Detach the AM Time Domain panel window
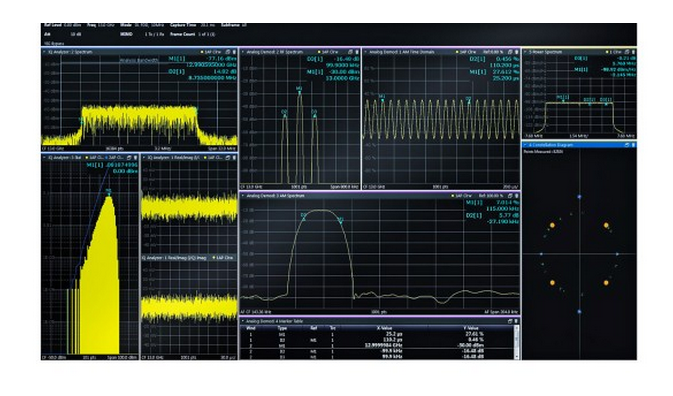This screenshot has width=673, height=396. (x=510, y=52)
